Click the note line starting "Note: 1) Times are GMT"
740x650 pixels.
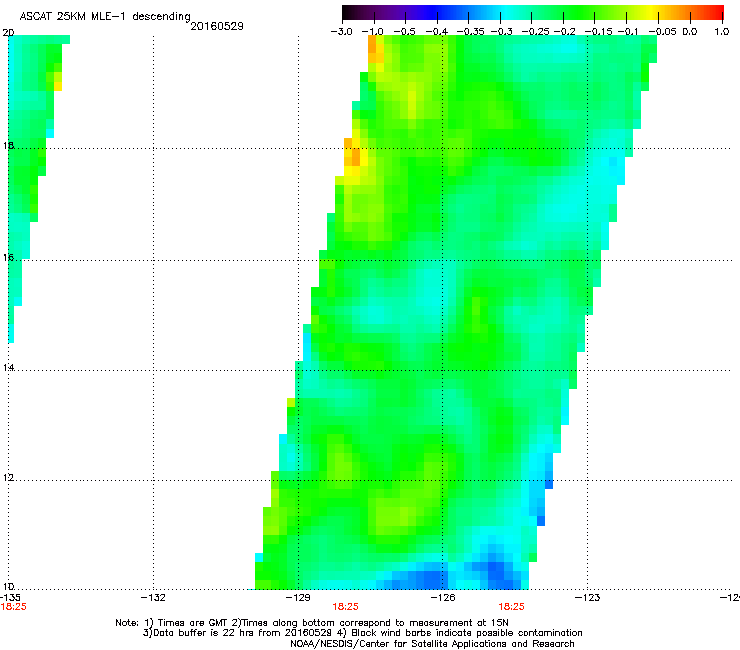click(312, 623)
